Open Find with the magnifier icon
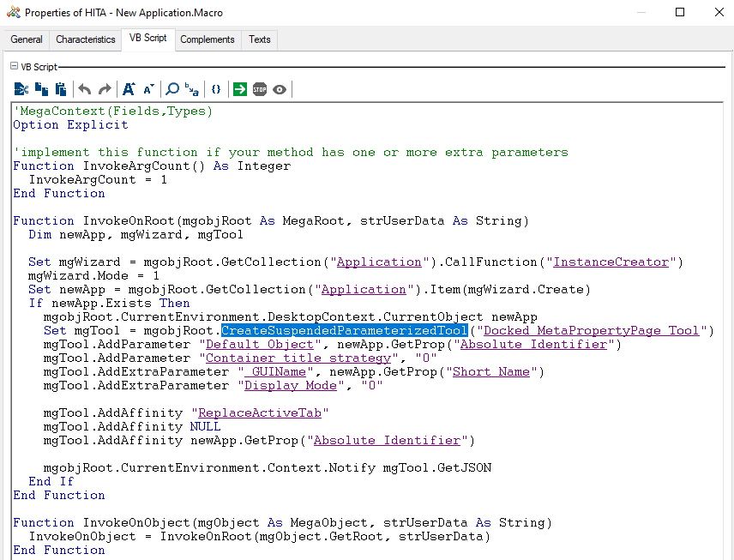 point(172,89)
